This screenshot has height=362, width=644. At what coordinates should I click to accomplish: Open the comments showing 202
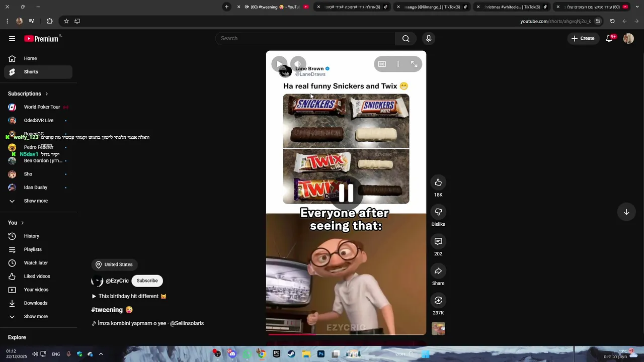pos(438,242)
